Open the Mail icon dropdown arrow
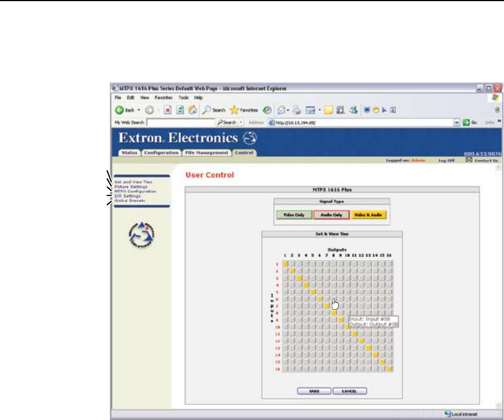504x420 pixels. click(x=288, y=110)
